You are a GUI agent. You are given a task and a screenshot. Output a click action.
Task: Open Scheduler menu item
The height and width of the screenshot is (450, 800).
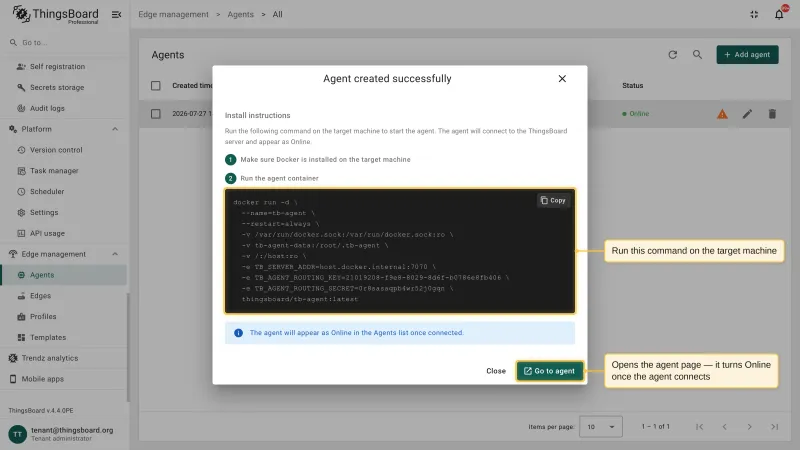pyautogui.click(x=64, y=192)
